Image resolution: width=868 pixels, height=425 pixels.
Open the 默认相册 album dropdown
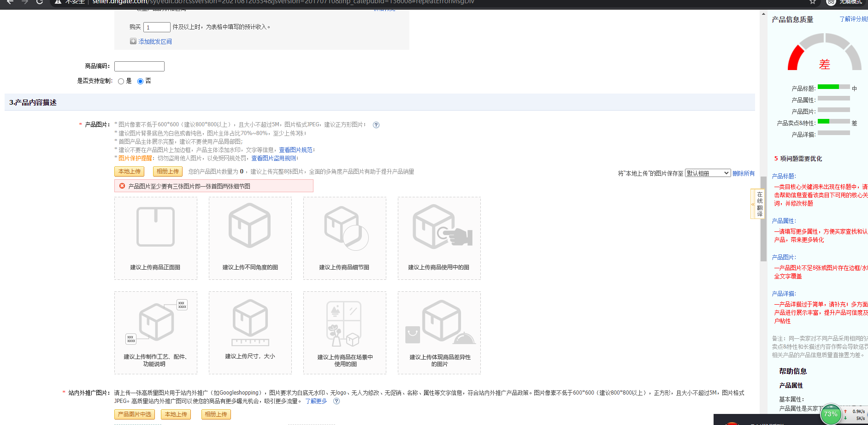pos(707,173)
